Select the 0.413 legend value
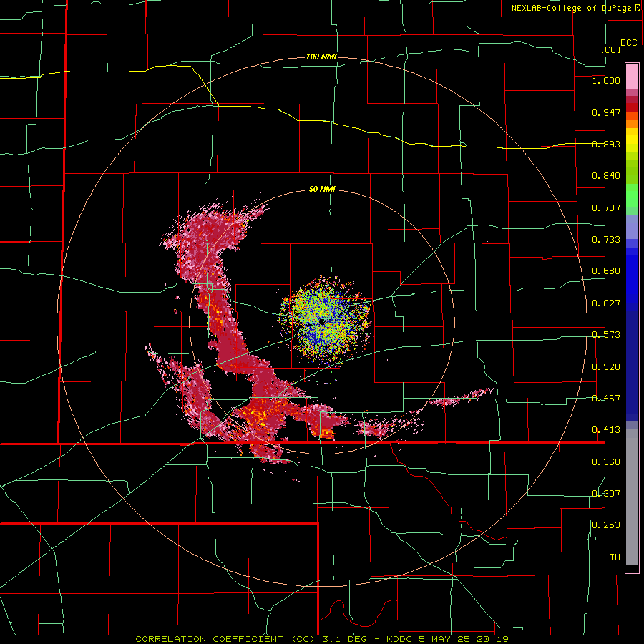The width and height of the screenshot is (644, 644). 606,430
